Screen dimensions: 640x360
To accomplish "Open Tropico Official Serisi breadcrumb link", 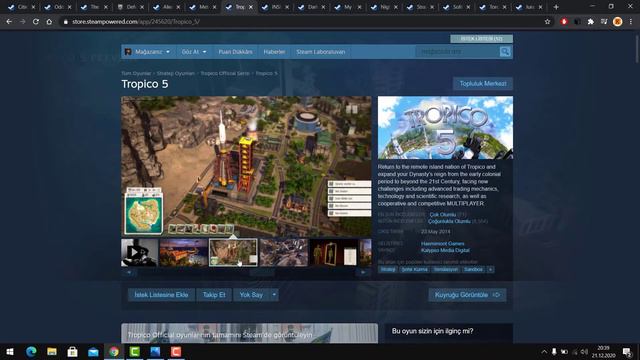I will click(x=225, y=73).
